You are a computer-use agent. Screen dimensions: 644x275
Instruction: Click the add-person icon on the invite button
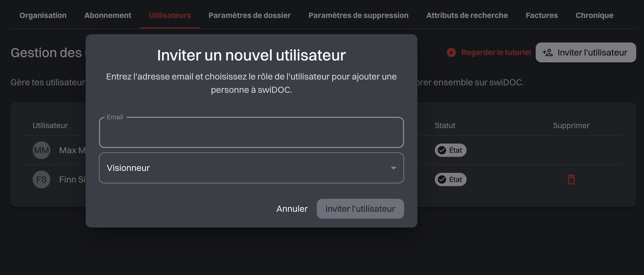tap(548, 52)
